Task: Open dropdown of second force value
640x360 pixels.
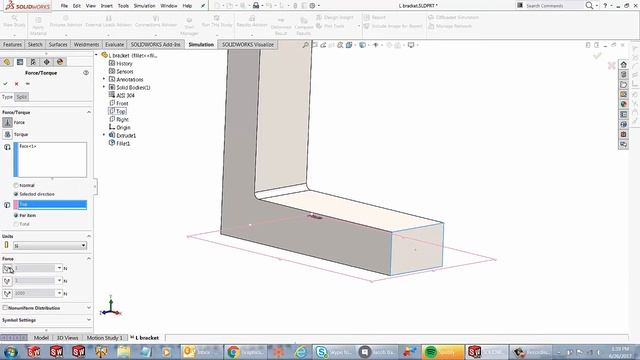Action: click(59, 281)
